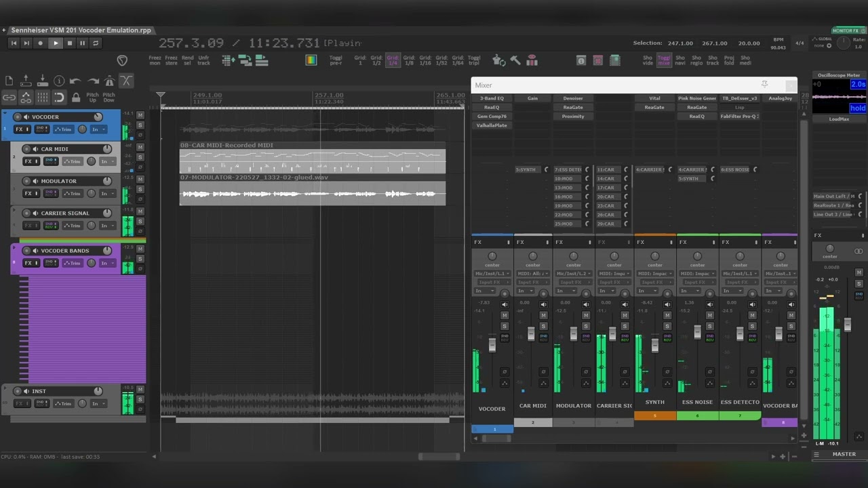Select the Grid 1/8 toolbar item
The height and width of the screenshot is (488, 868).
[x=409, y=60]
